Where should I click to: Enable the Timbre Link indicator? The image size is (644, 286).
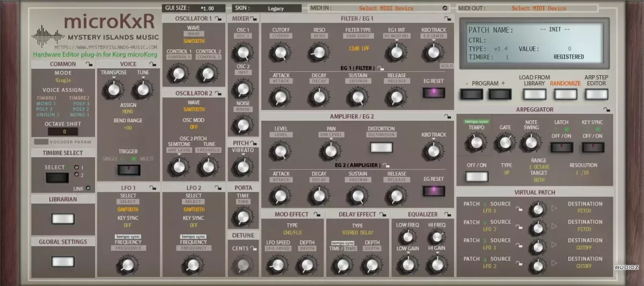click(87, 188)
